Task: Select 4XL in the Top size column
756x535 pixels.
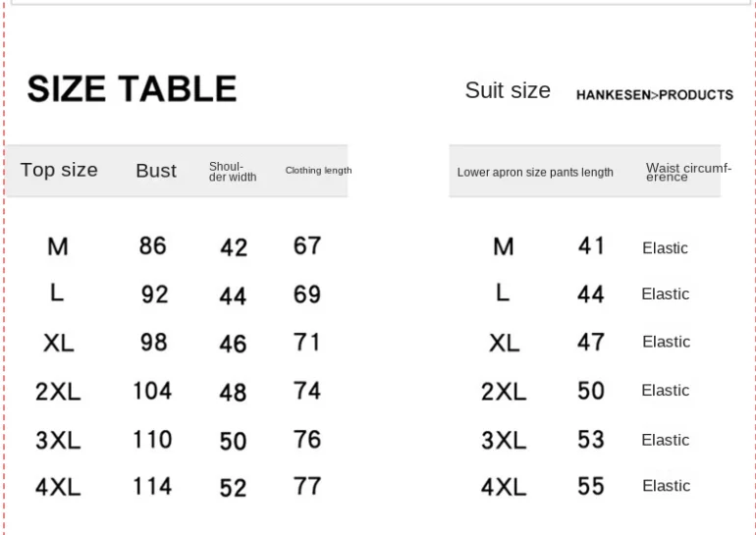Action: coord(58,487)
